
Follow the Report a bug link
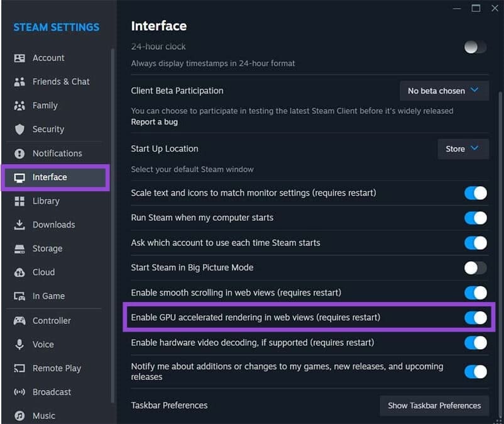pos(155,122)
